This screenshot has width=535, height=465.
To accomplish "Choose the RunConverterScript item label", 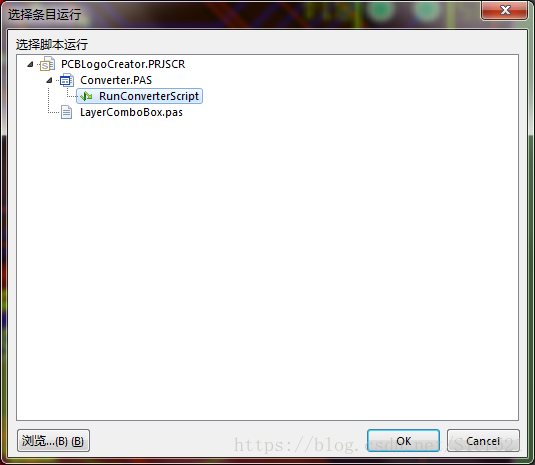I will [x=149, y=96].
